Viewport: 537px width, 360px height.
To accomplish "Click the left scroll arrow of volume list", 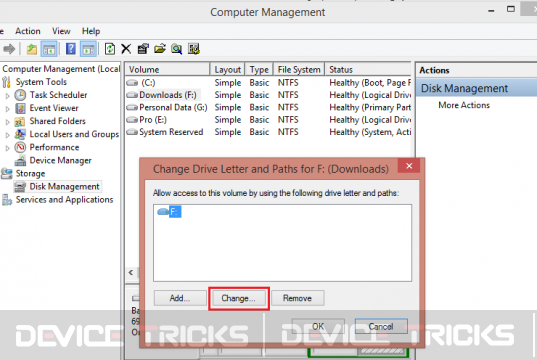I will (x=131, y=272).
